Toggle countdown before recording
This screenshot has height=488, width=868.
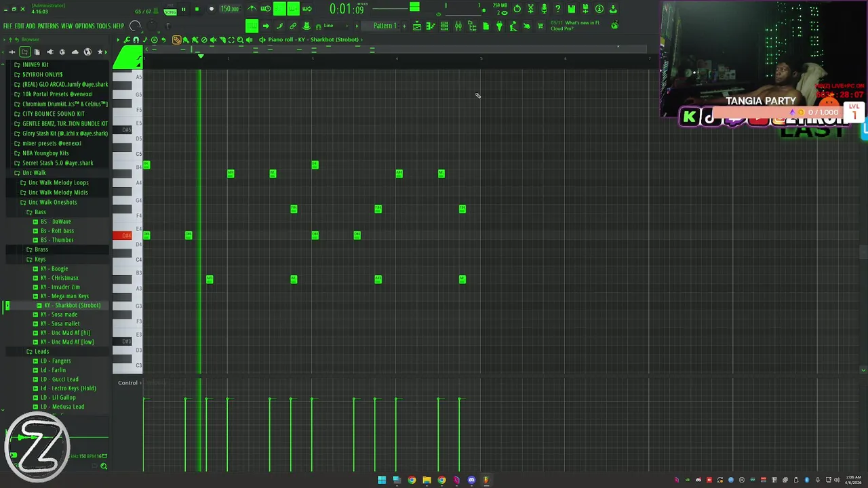coord(279,9)
